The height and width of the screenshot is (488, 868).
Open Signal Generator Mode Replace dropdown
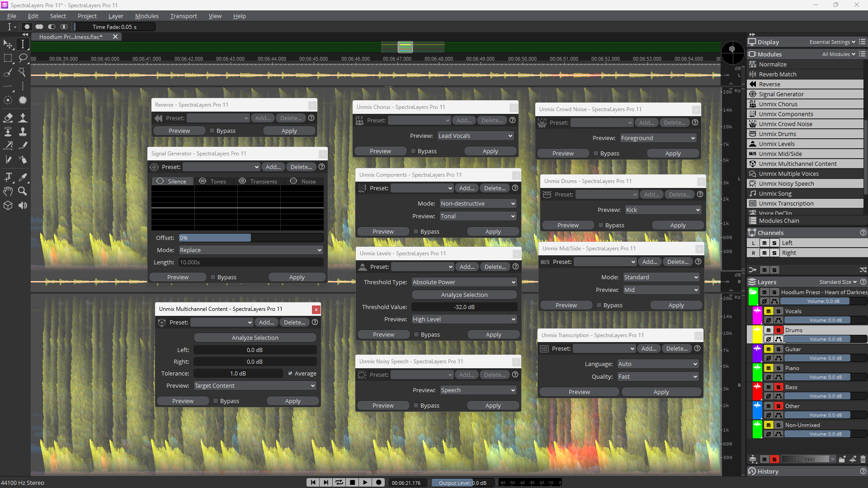[x=251, y=250]
